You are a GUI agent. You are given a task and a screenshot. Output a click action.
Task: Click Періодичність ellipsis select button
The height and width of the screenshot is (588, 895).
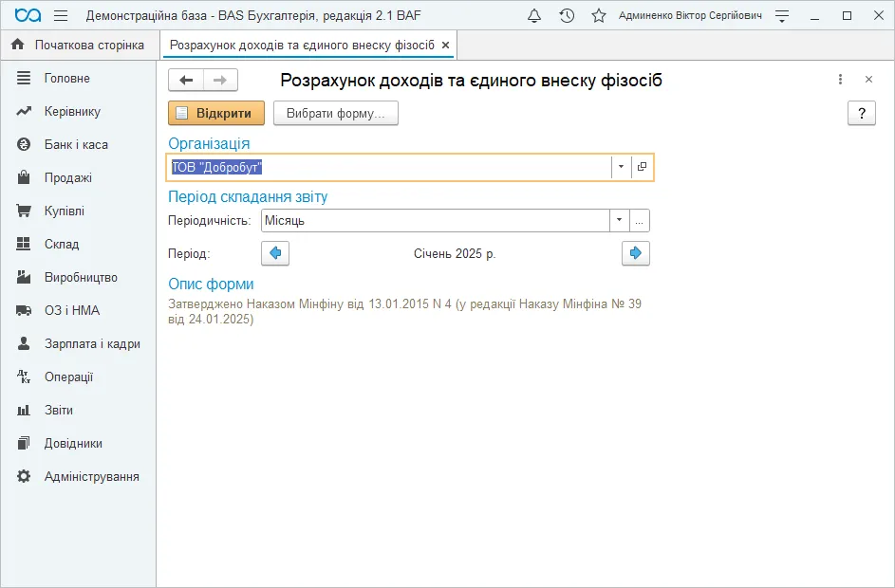click(x=640, y=221)
